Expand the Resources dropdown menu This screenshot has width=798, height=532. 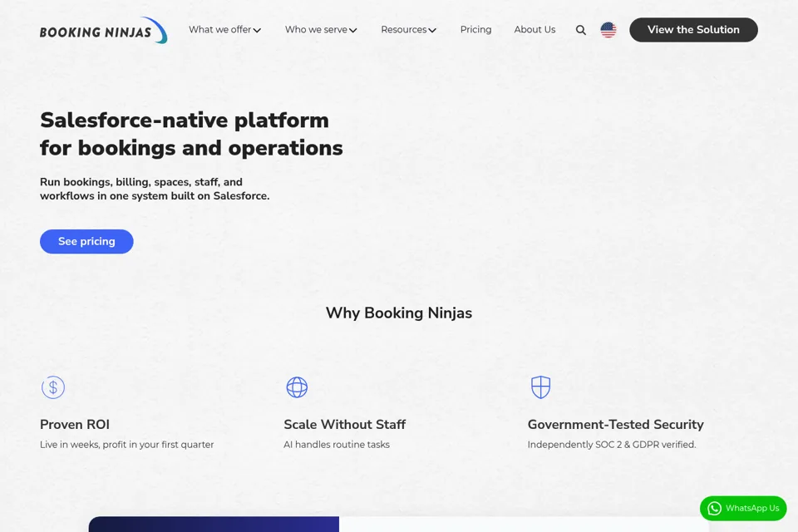point(409,30)
